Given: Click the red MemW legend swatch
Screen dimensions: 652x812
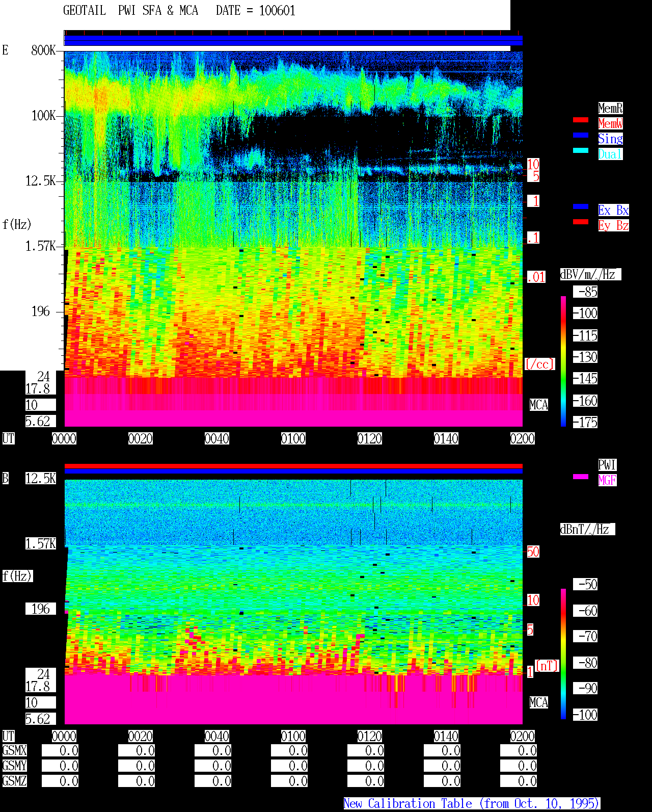Looking at the screenshot, I should pos(581,120).
